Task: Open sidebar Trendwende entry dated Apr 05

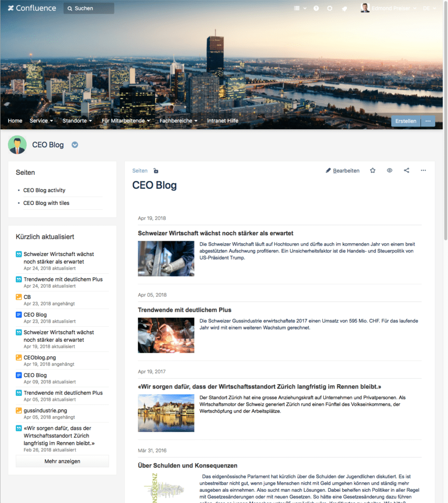Action: pyautogui.click(x=63, y=392)
